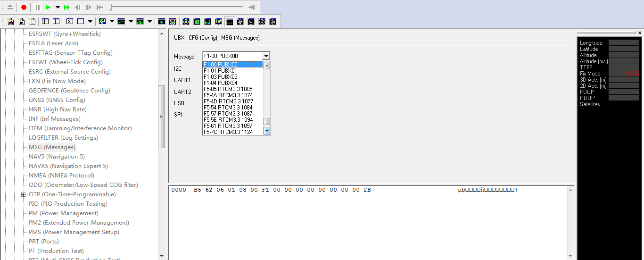
Task: Open the compass docking icon
Action: point(240,21)
